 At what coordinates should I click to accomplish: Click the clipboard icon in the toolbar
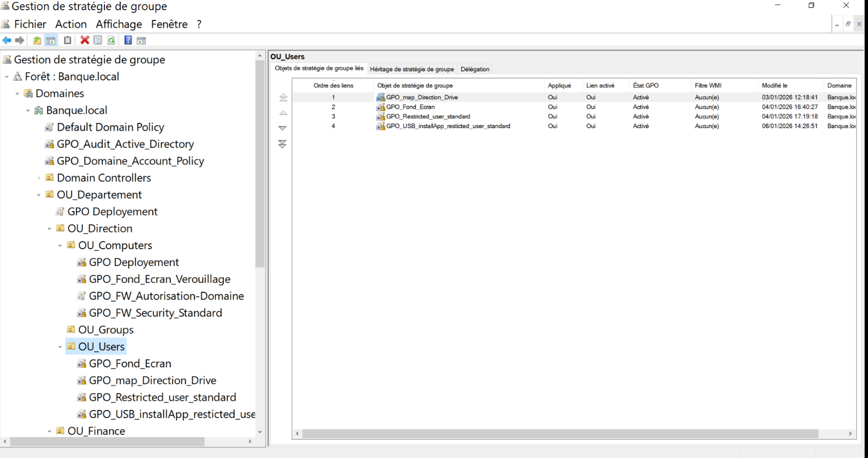(x=68, y=40)
